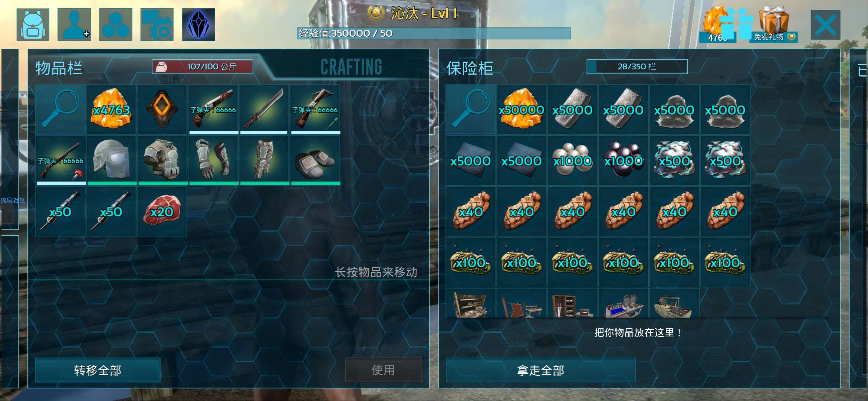The image size is (868, 401).
Task: Click the safe search magnifier icon
Action: point(471,110)
